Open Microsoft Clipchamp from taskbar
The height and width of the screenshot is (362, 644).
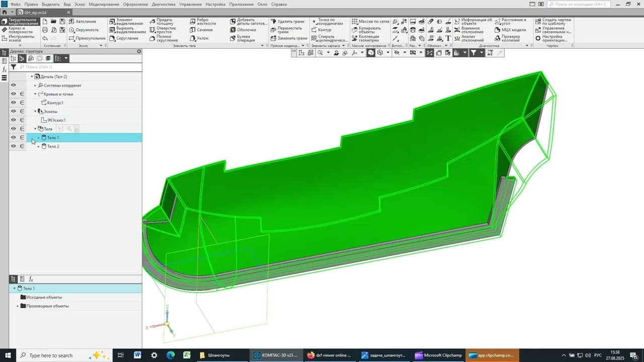point(439,355)
